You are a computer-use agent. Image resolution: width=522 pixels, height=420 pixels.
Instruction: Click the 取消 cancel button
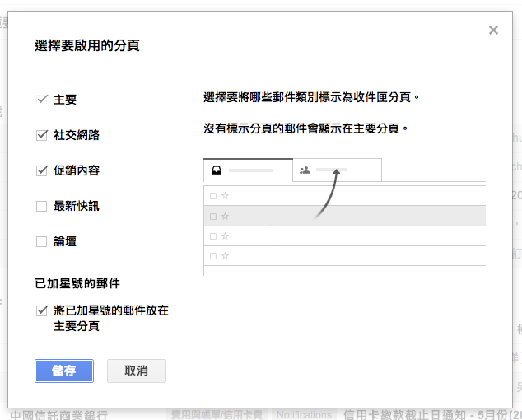pos(137,371)
